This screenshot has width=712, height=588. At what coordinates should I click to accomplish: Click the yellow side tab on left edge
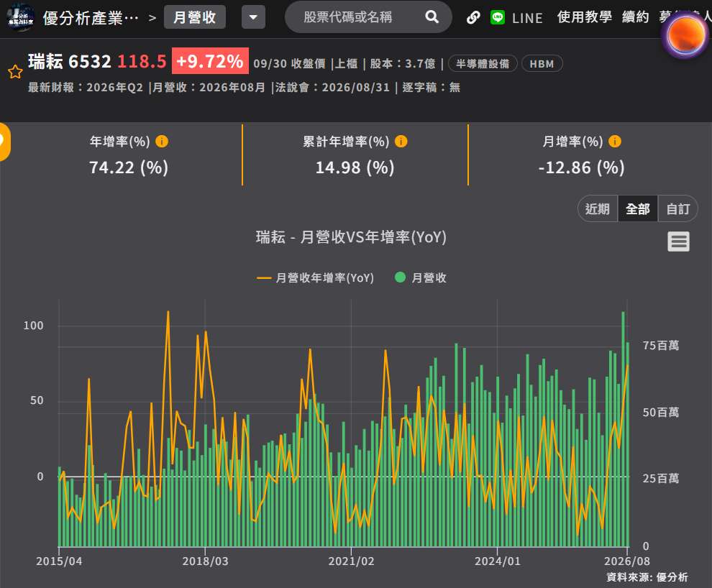(4, 142)
